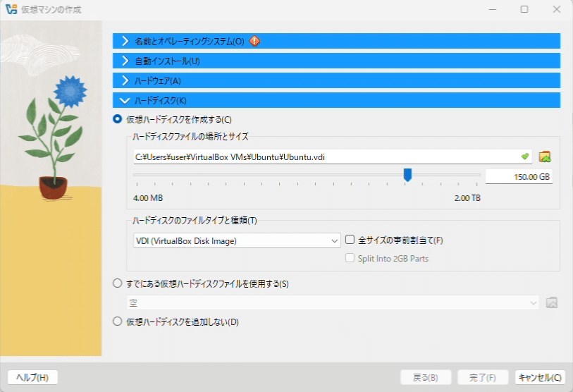
Task: Expand ハードウェア section
Action: click(336, 80)
